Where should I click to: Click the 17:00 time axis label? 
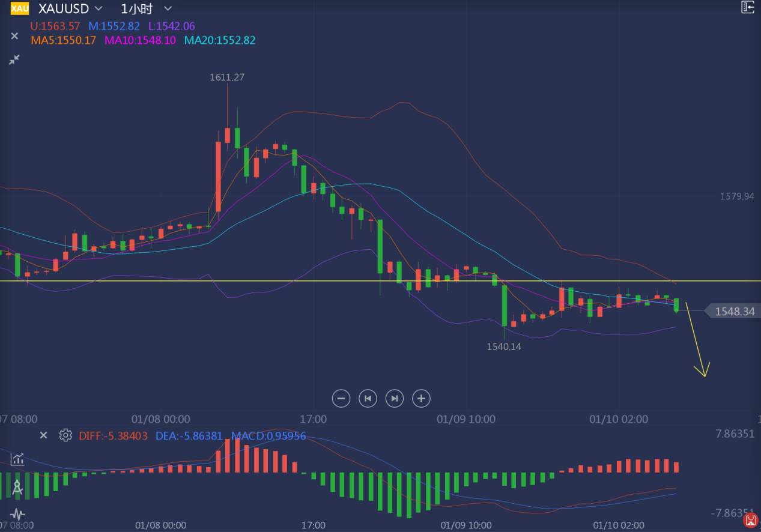point(314,419)
